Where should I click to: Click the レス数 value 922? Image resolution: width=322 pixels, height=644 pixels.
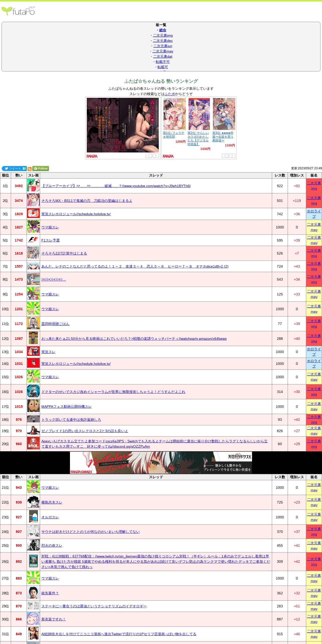[x=280, y=186]
